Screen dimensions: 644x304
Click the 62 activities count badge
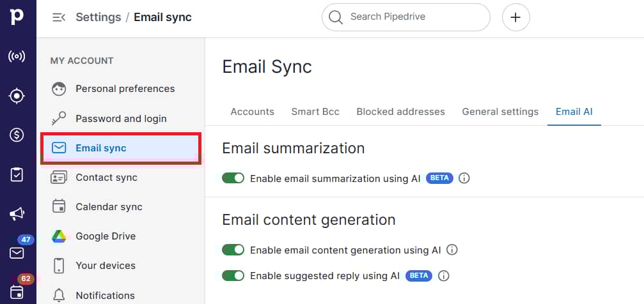point(26,279)
